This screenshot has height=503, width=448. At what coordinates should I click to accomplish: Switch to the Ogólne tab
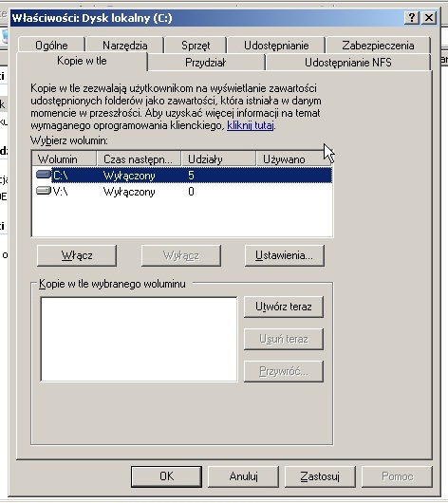click(x=51, y=46)
